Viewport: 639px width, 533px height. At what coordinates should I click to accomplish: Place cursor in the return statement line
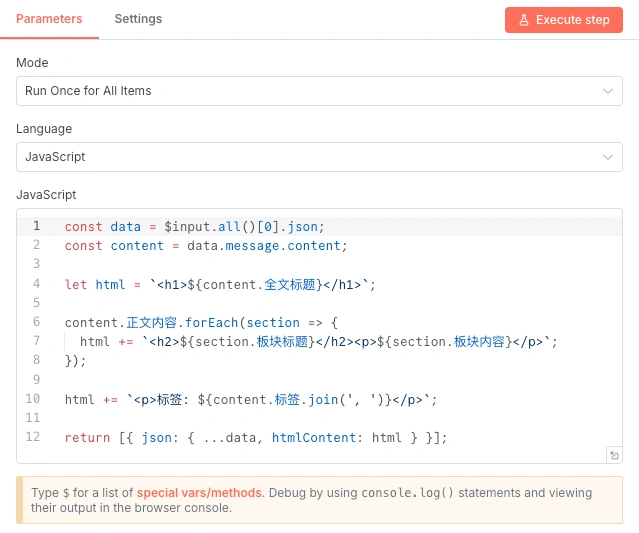[x=255, y=438]
